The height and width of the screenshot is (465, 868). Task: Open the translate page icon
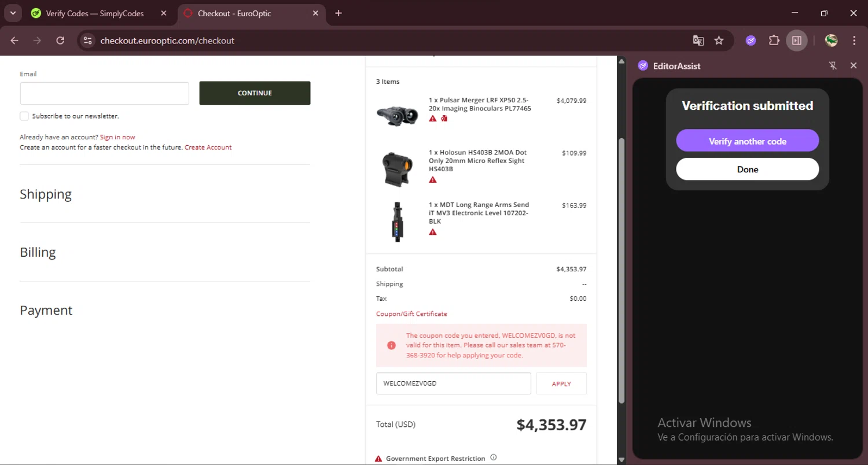click(698, 40)
